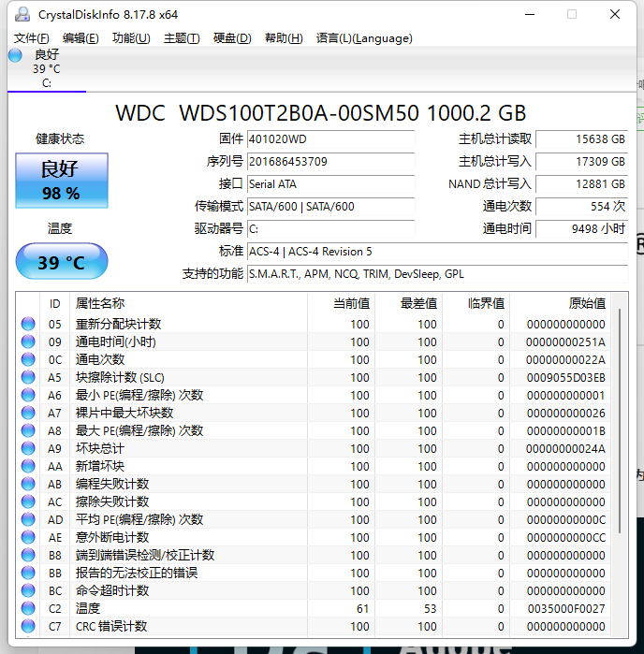Open the 文件(F) menu
The width and height of the screenshot is (644, 654).
[31, 38]
